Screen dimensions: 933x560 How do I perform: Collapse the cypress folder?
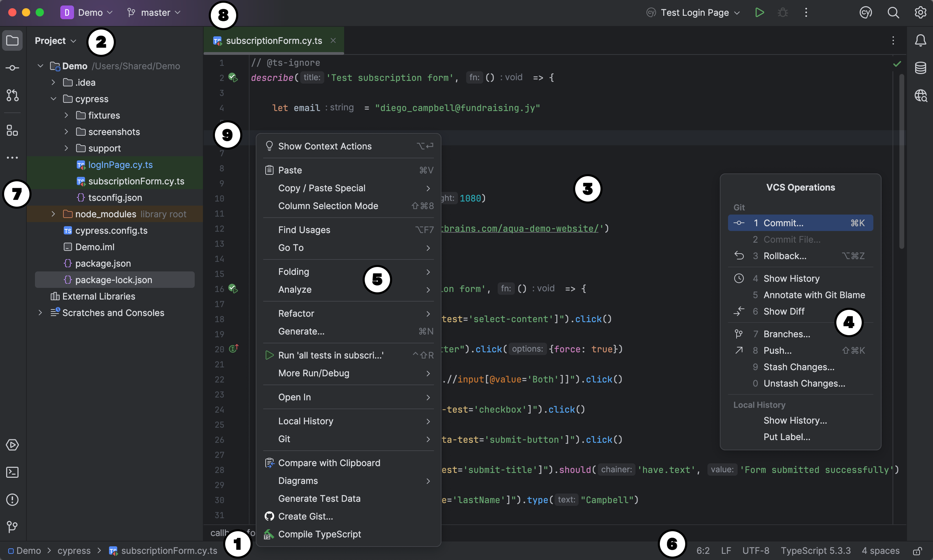tap(53, 99)
